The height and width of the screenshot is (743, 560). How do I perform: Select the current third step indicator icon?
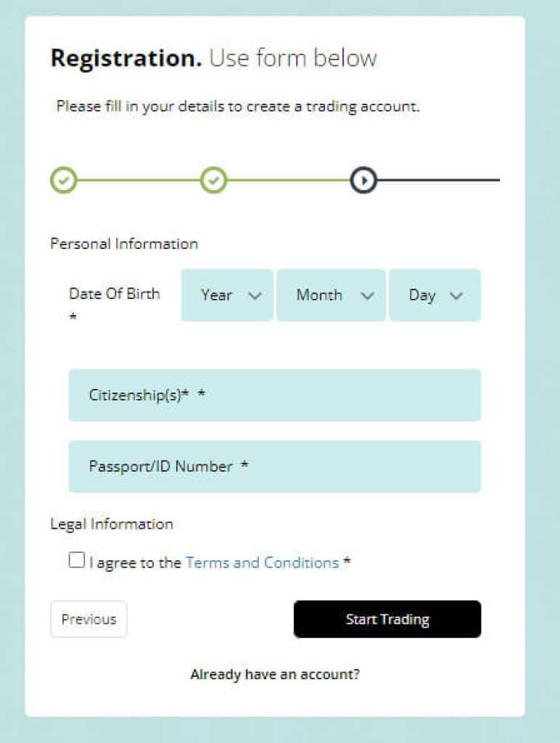(363, 179)
